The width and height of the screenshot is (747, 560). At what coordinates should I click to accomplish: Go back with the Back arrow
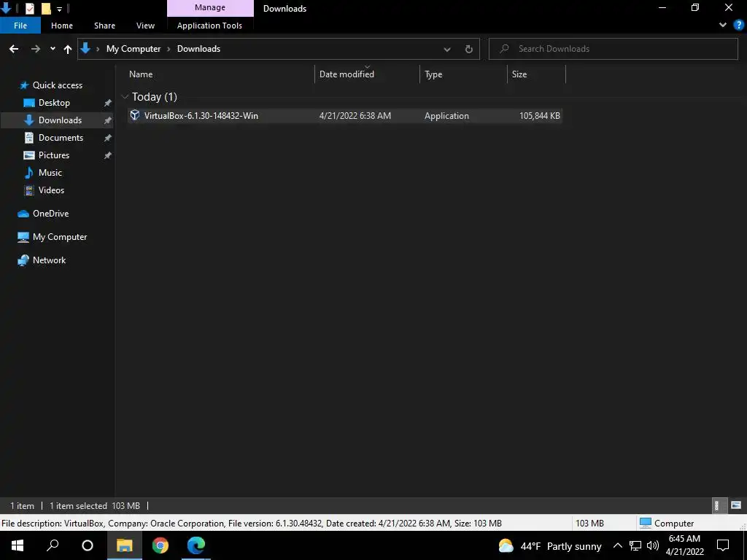tap(14, 49)
